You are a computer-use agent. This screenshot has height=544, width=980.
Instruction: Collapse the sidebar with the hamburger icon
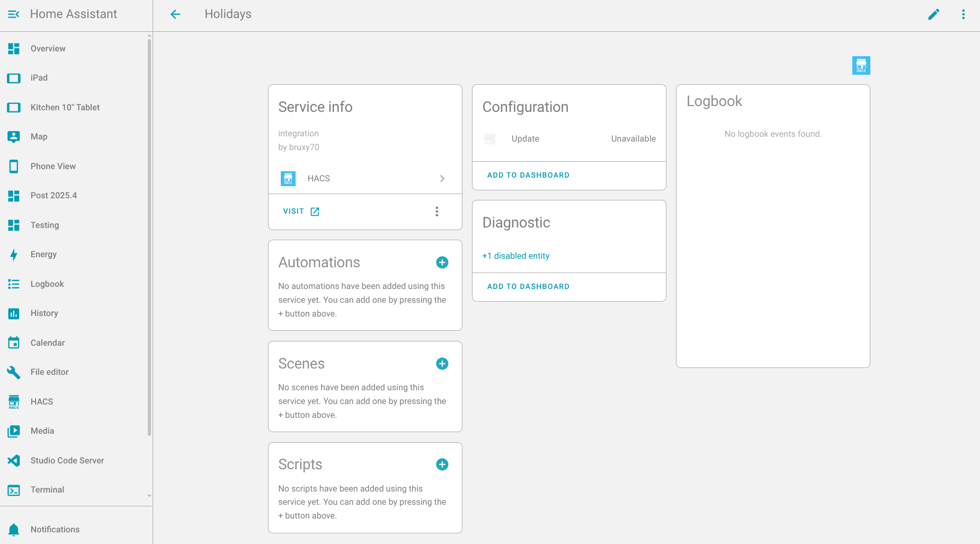14,14
